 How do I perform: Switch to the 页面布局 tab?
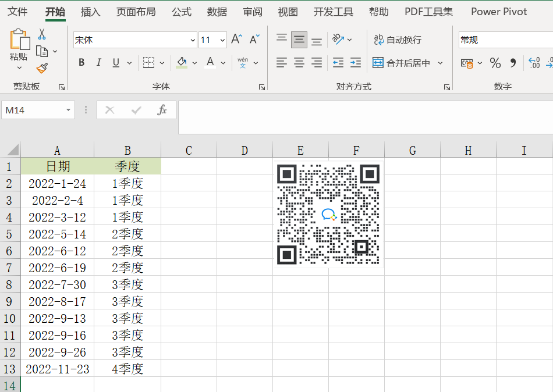(x=136, y=12)
